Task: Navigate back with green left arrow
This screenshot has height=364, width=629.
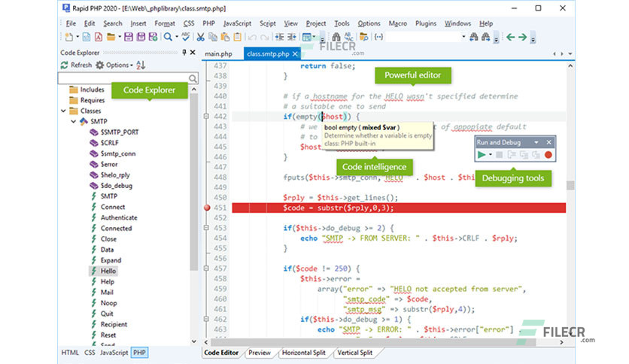Action: 510,38
